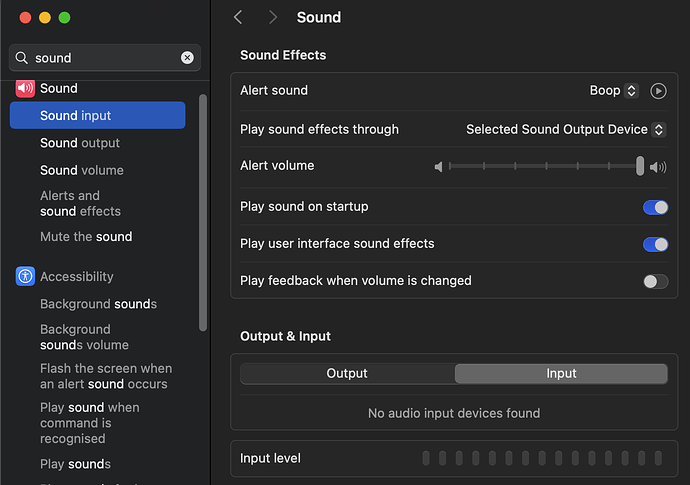This screenshot has height=485, width=690.
Task: Click the Accessibility icon in sidebar
Action: pyautogui.click(x=25, y=277)
